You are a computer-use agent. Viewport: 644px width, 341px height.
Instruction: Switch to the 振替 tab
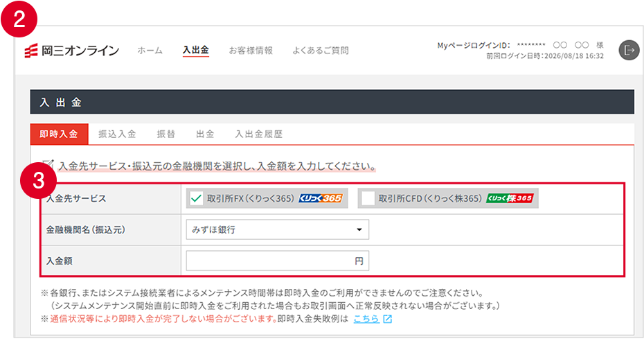coord(166,134)
